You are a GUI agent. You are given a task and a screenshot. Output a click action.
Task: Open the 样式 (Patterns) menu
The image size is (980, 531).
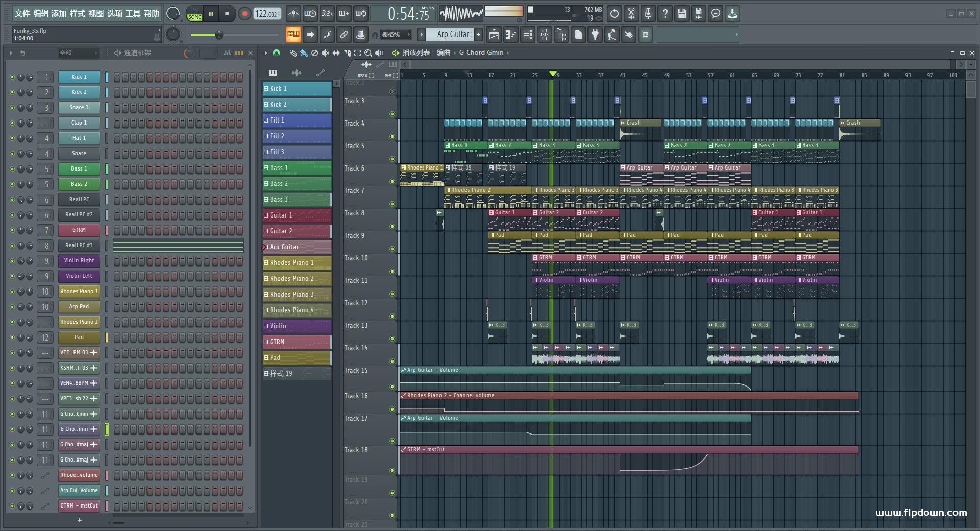(x=77, y=14)
